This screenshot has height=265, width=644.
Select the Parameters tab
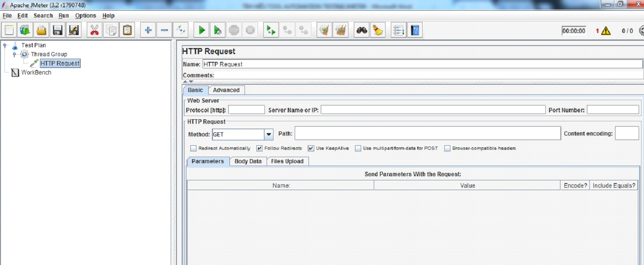click(207, 161)
